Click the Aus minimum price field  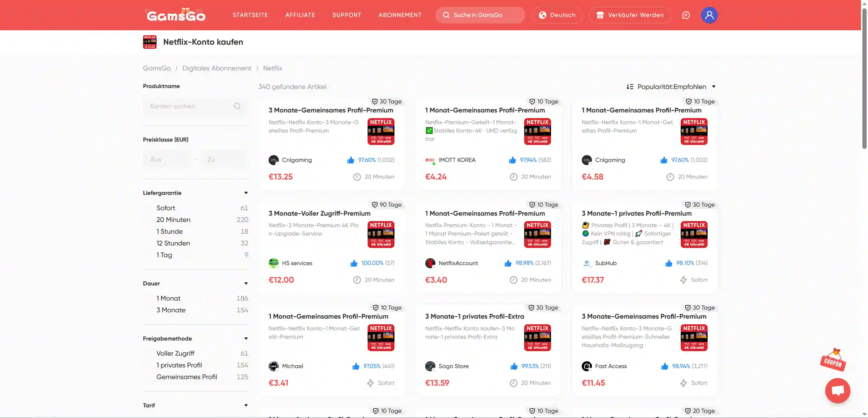(x=167, y=159)
